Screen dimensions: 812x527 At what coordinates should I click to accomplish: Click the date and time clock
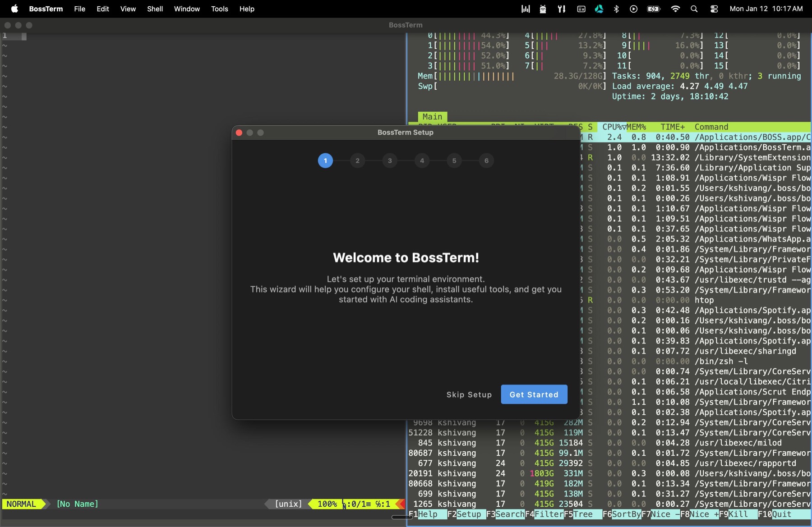coord(766,9)
